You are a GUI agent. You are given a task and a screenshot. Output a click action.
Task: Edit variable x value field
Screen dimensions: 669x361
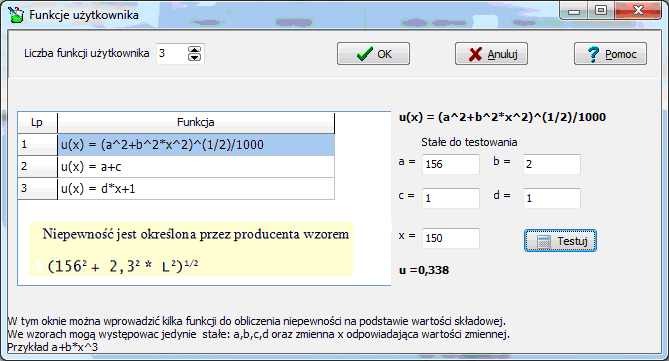(451, 238)
